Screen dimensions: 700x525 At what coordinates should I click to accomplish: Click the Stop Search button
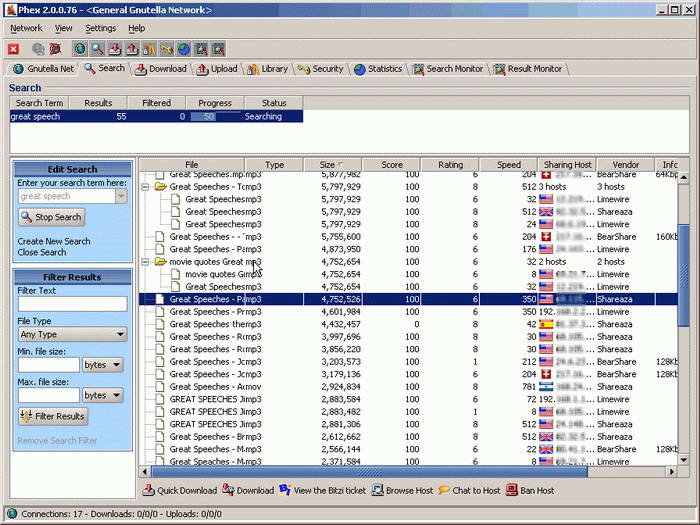tap(52, 217)
